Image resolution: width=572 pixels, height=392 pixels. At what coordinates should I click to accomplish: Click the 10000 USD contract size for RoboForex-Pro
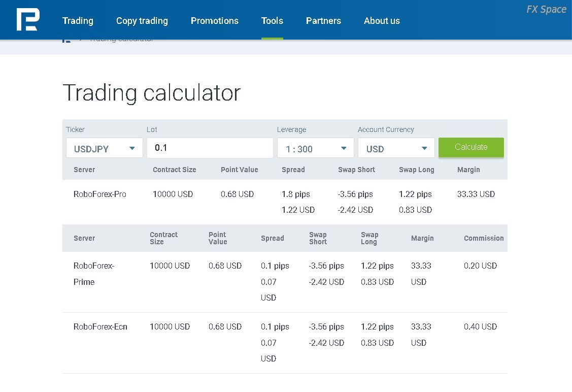click(x=173, y=194)
